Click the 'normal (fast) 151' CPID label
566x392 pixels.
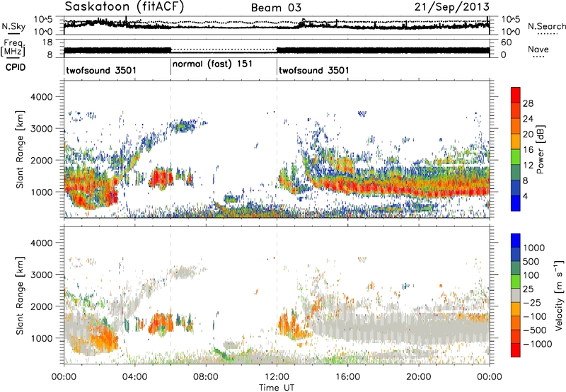point(212,64)
